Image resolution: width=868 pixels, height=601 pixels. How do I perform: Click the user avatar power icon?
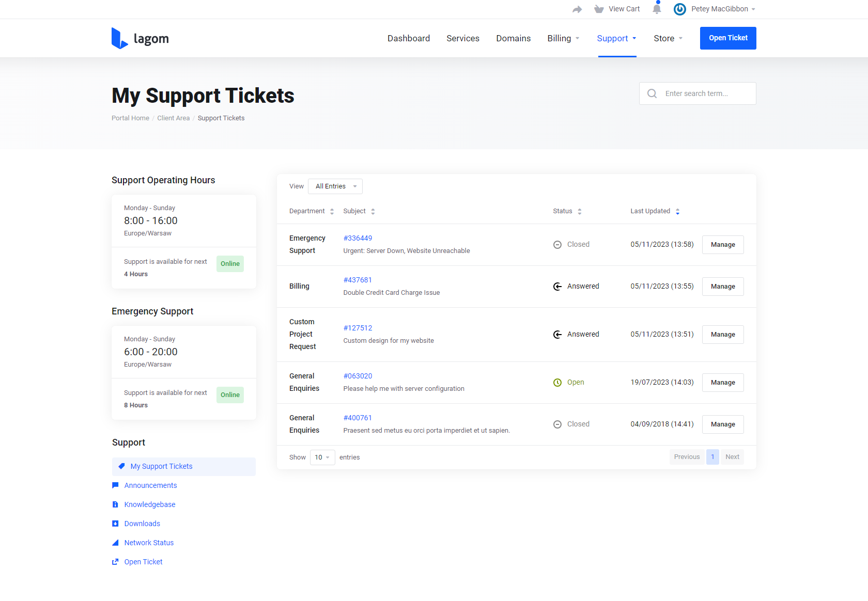coord(680,9)
